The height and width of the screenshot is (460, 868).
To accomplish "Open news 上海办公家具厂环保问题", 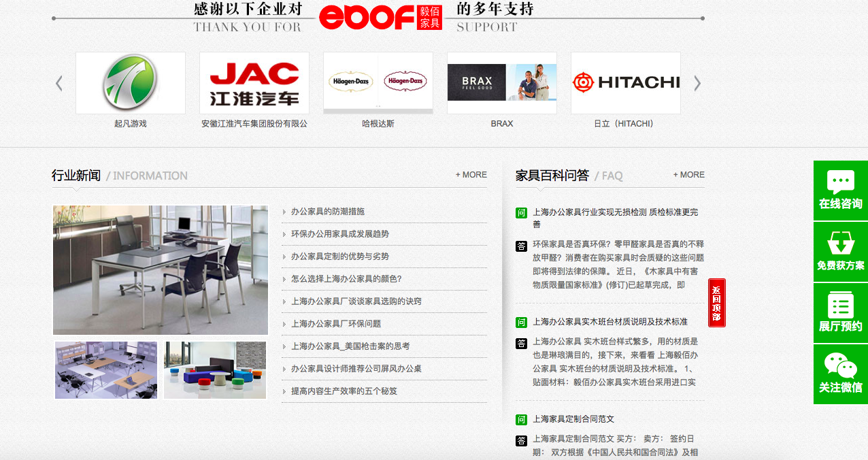I will tap(336, 324).
